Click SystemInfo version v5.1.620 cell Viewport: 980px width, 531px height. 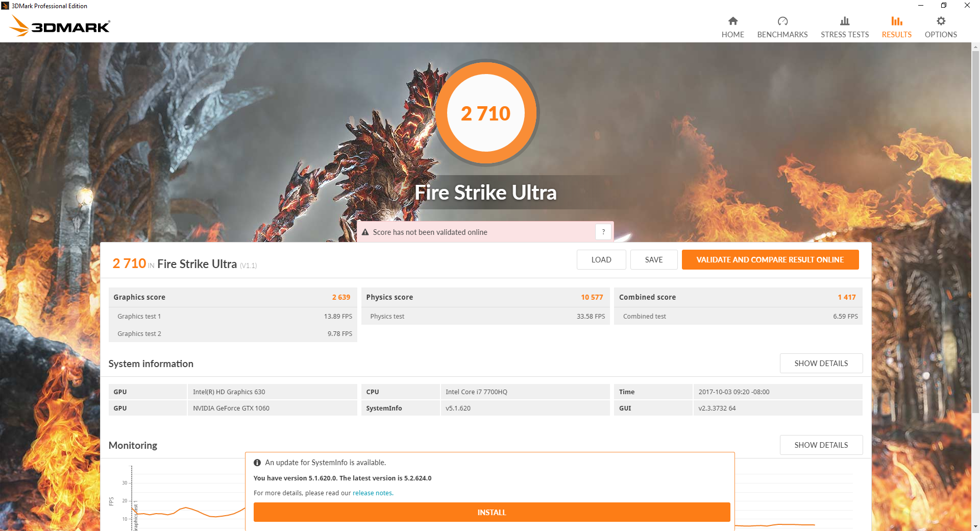pos(525,408)
